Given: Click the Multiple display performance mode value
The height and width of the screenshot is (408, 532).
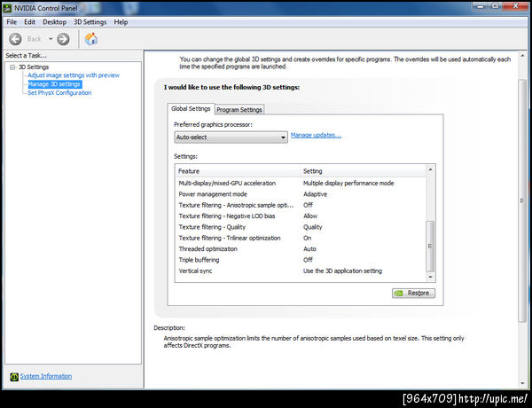Looking at the screenshot, I should coord(348,184).
